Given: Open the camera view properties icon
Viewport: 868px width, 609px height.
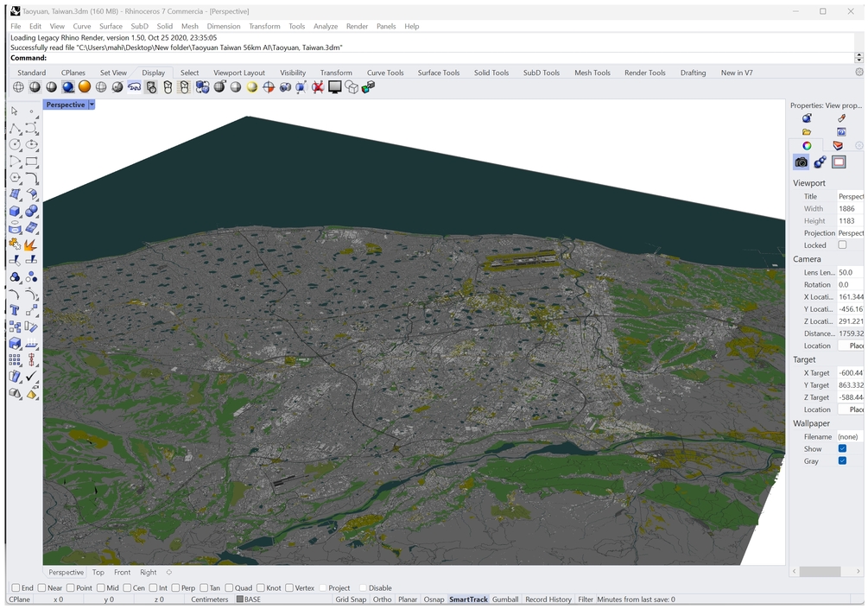Looking at the screenshot, I should pyautogui.click(x=801, y=162).
